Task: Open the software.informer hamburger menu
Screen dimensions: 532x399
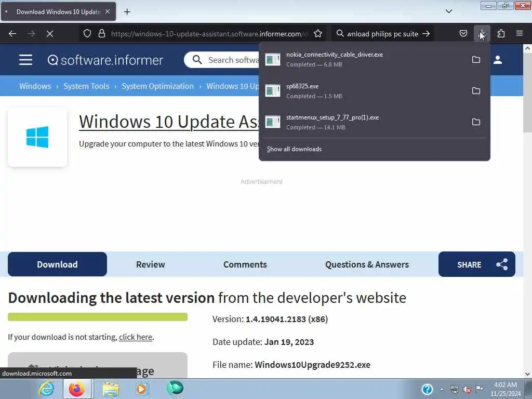Action: coord(26,60)
